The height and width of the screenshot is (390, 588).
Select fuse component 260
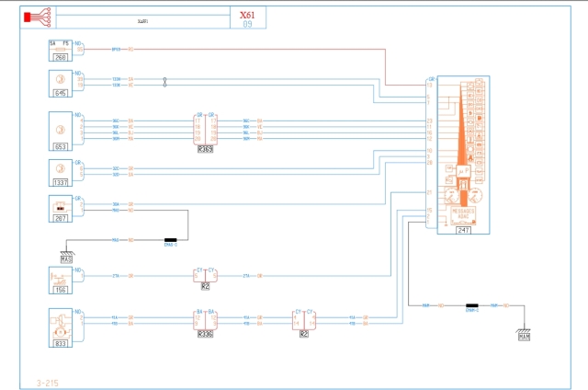(60, 51)
